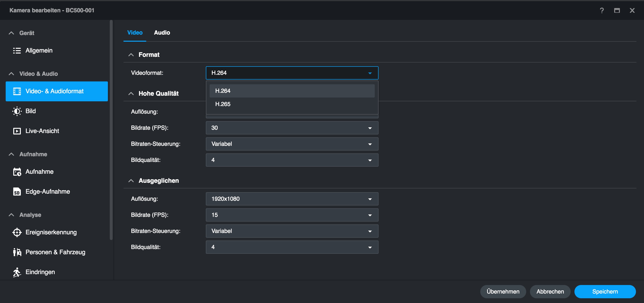Open the Ausgeglichen Bitraten-Steuerung dropdown

291,231
